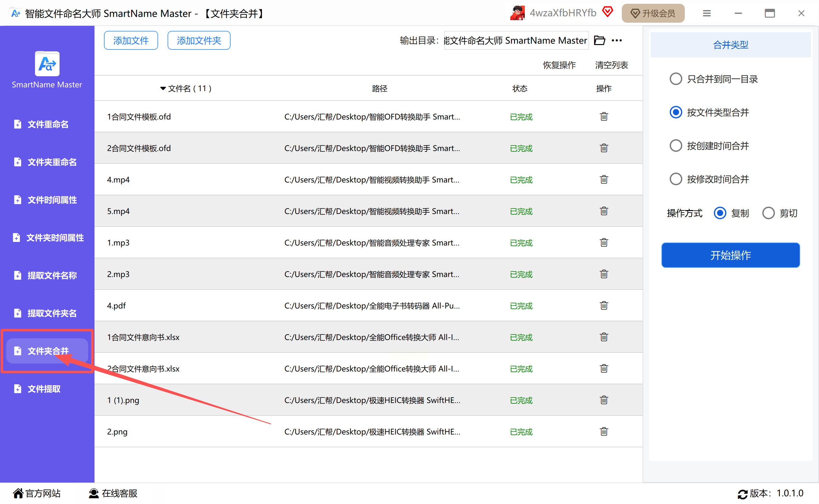This screenshot has width=819, height=504.
Task: Click the 添加文件夹 button
Action: tap(199, 40)
